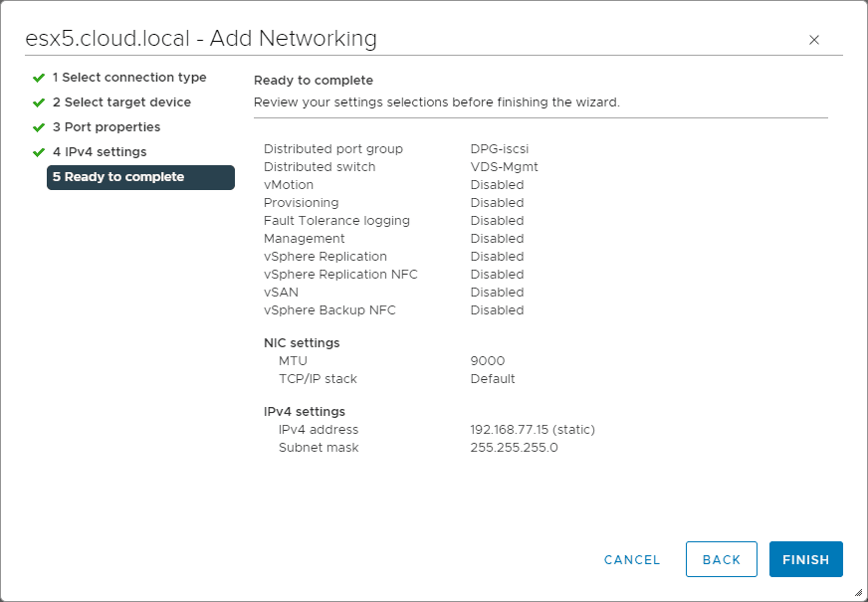This screenshot has height=602, width=868.
Task: Click green checkmark beside Select connection type
Action: click(39, 78)
